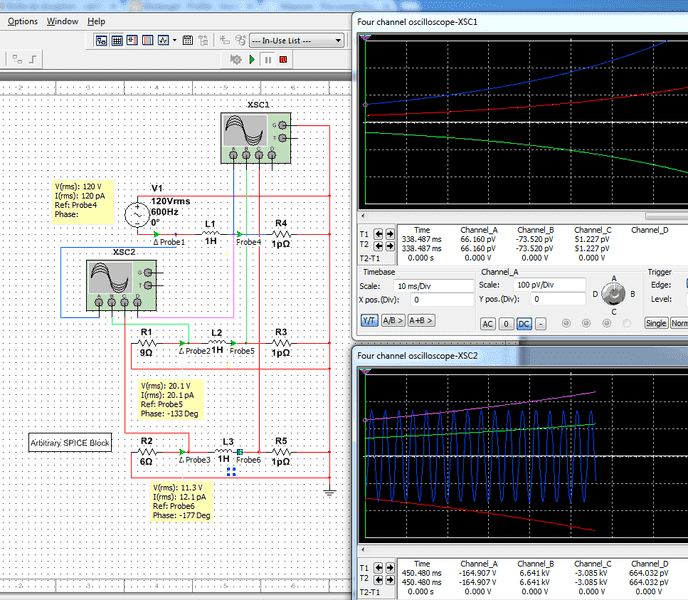Click the step-shaped bus toolbar icon
Viewport: 688px width, 600px height.
pyautogui.click(x=33, y=59)
